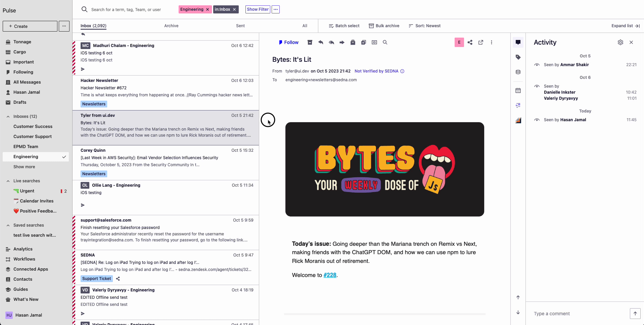Follow this message

288,42
